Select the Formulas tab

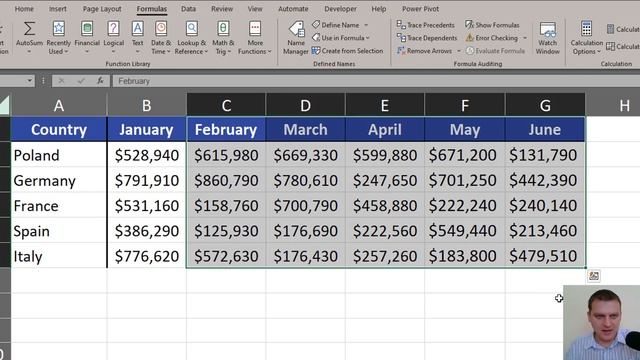pos(151,9)
